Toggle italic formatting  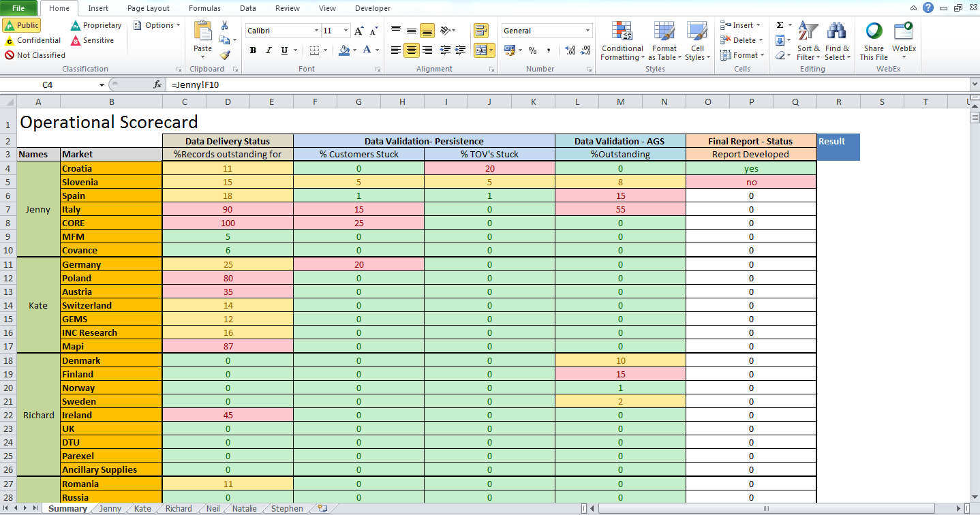coord(269,50)
